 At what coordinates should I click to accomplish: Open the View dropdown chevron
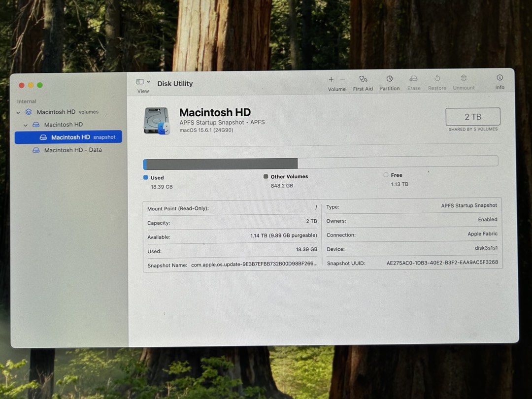(x=149, y=82)
